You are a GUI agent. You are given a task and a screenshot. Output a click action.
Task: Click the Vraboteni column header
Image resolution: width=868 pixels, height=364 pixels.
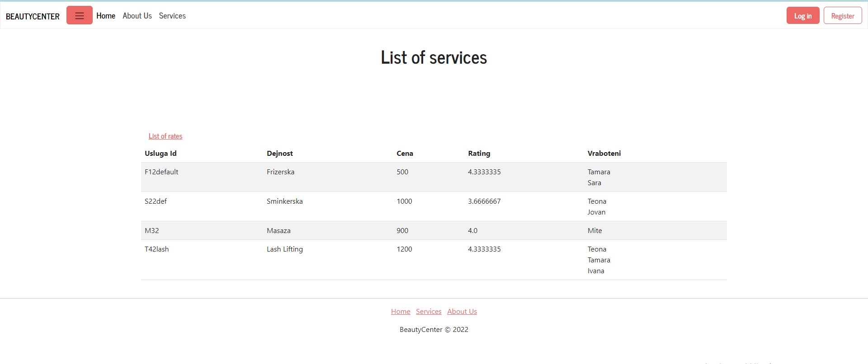(x=604, y=154)
